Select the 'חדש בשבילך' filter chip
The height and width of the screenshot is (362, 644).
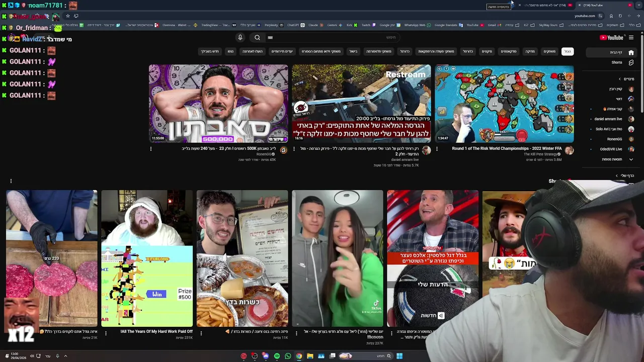click(x=210, y=51)
